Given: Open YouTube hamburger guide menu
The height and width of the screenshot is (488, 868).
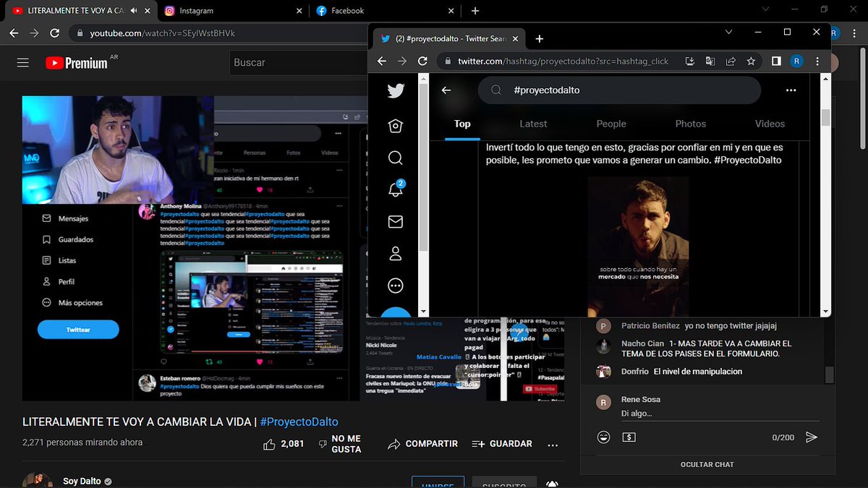Looking at the screenshot, I should (23, 63).
